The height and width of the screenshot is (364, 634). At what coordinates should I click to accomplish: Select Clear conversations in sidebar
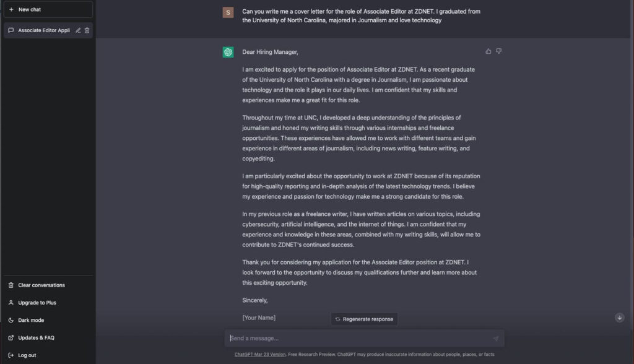pos(41,285)
